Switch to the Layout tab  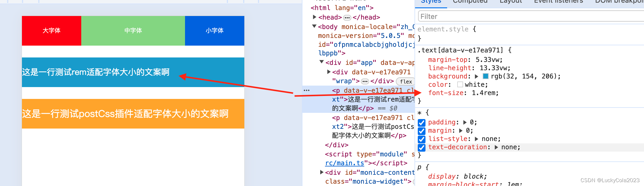pos(511,1)
